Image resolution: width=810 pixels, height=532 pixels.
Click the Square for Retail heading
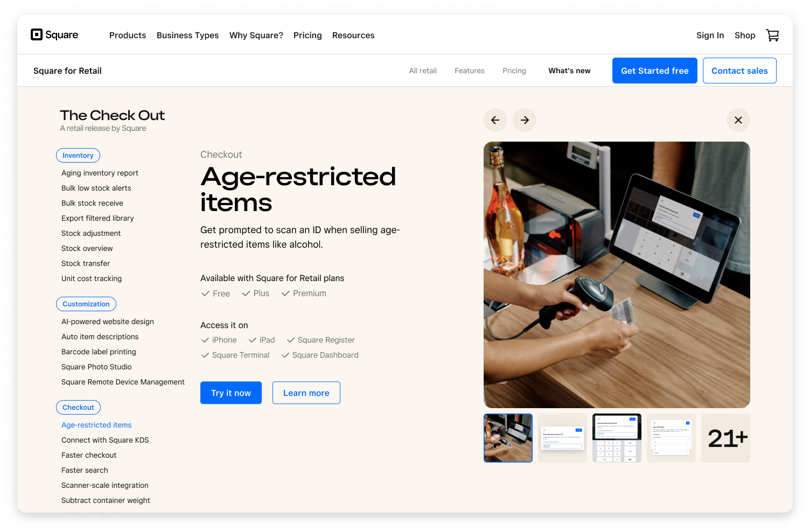click(x=67, y=71)
